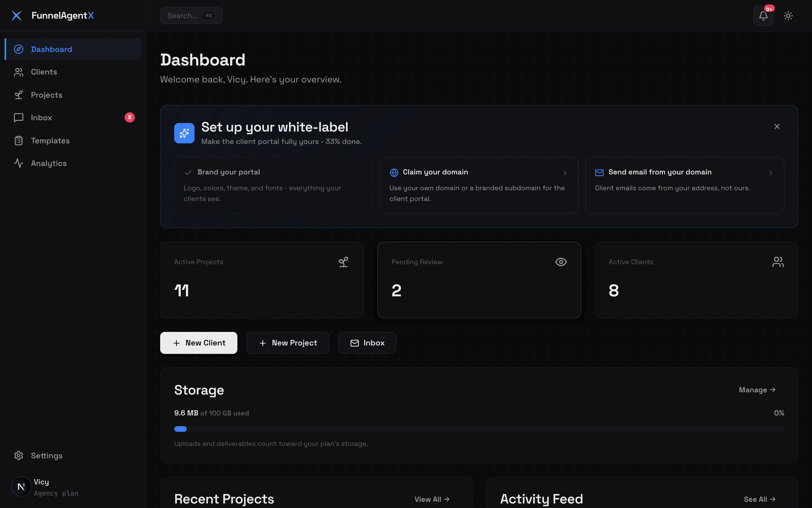Open the Dashboard menu item
The height and width of the screenshot is (508, 812).
pyautogui.click(x=73, y=49)
